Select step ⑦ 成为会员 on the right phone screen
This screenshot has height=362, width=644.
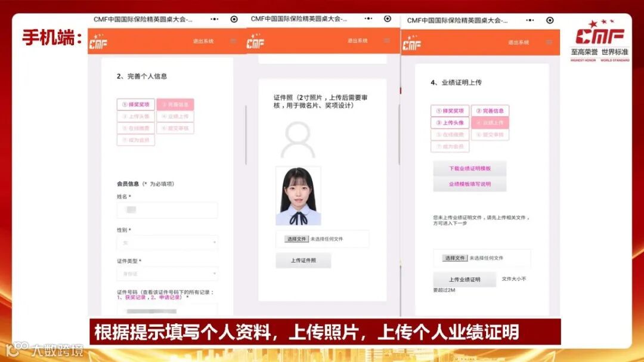[x=450, y=146]
